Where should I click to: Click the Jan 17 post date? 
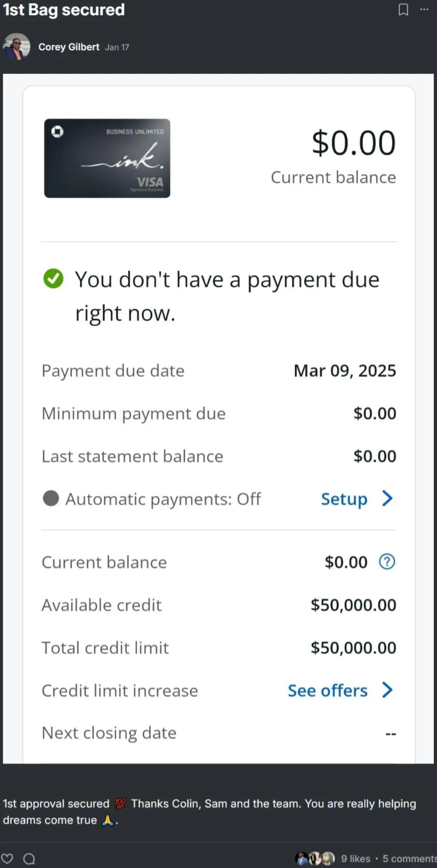click(117, 47)
